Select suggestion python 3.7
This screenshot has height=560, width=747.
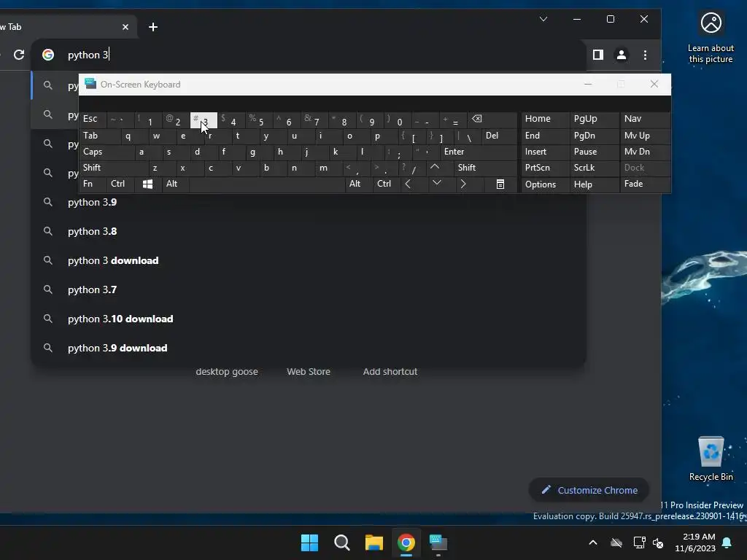click(309, 289)
